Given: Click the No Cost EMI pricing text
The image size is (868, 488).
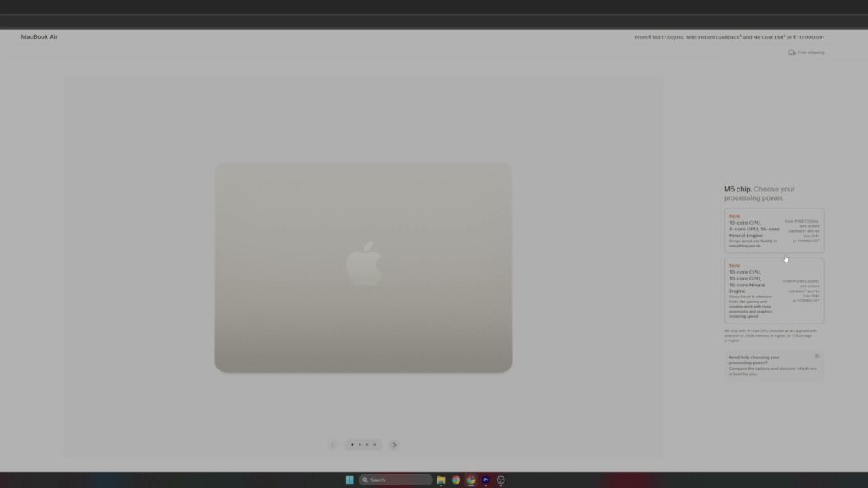Looking at the screenshot, I should 768,37.
